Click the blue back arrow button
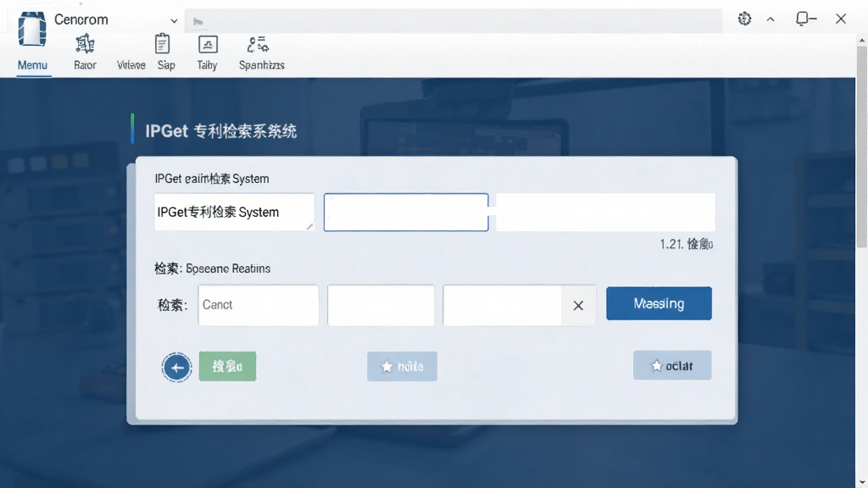The image size is (868, 488). [x=176, y=368]
